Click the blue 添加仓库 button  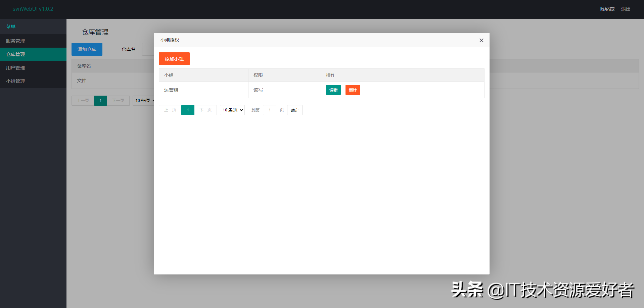(x=87, y=49)
